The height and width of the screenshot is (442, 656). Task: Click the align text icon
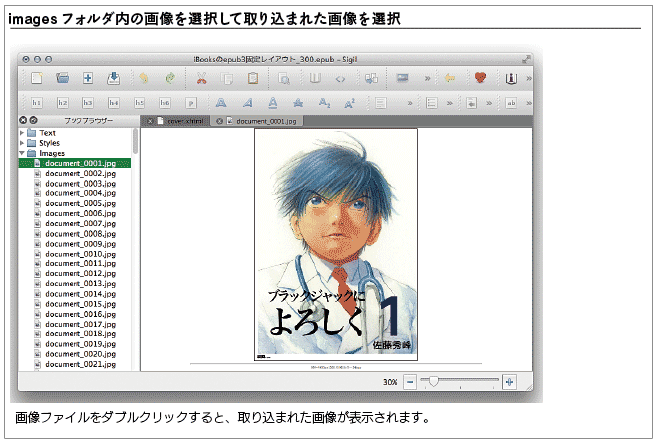click(x=380, y=103)
